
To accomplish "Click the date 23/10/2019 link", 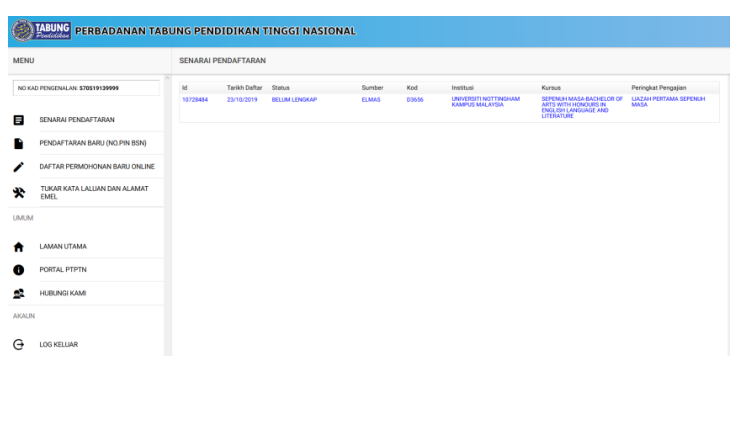I will click(242, 100).
